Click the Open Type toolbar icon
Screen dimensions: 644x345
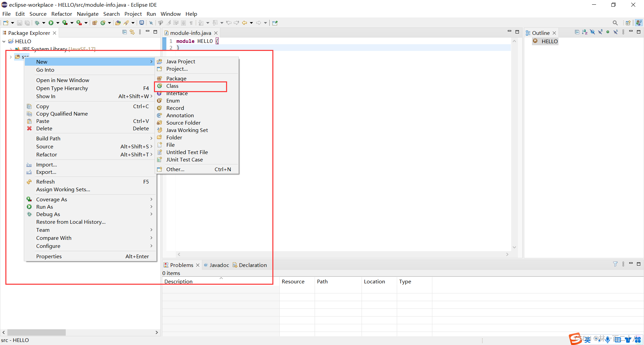tap(118, 23)
